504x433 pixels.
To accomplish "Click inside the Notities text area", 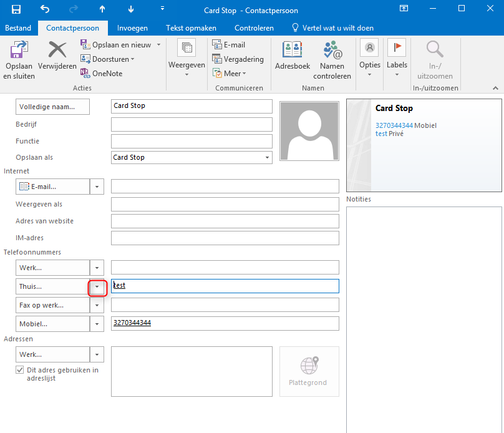I will click(x=424, y=319).
